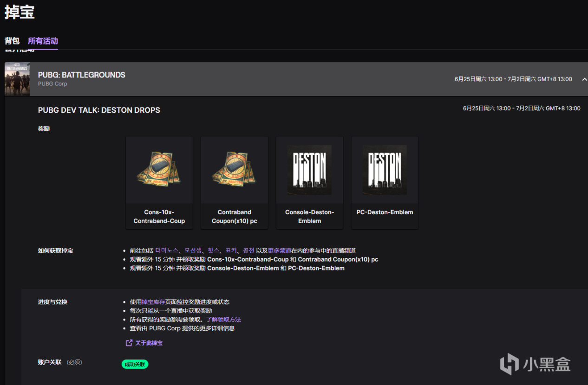
Task: Click the 更多频道 link
Action: (x=280, y=250)
